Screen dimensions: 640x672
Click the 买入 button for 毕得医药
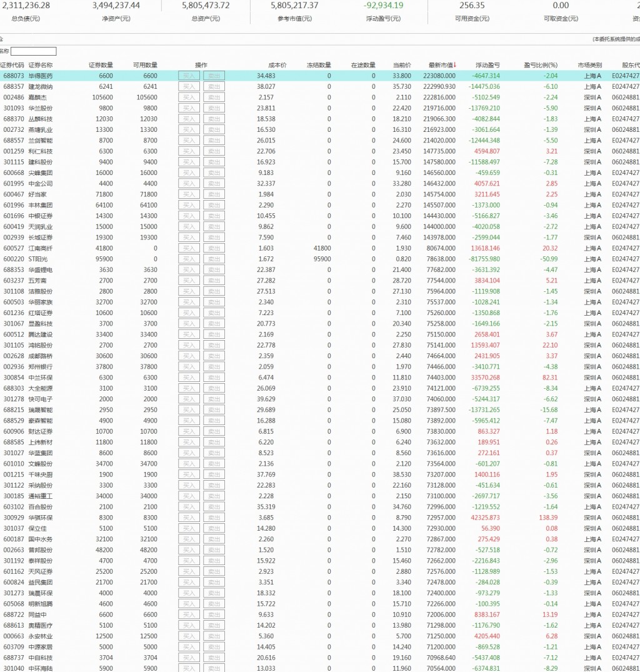point(189,76)
